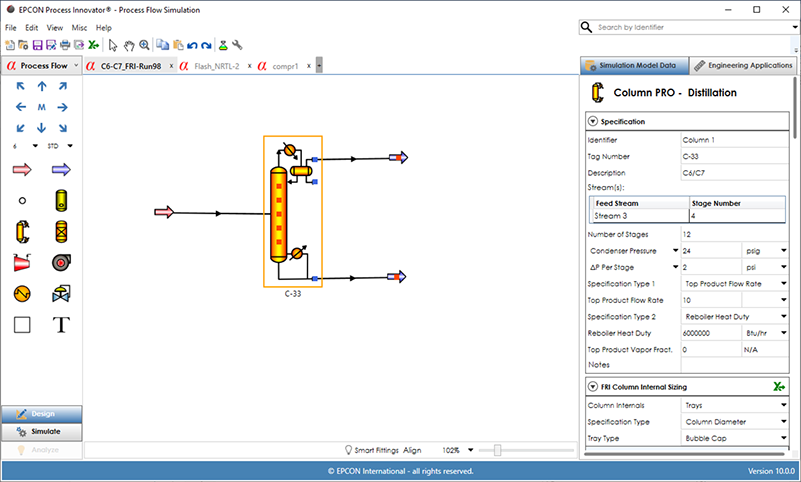The width and height of the screenshot is (801, 482).
Task: Select the distillation column palette symbol
Action: pyautogui.click(x=22, y=231)
